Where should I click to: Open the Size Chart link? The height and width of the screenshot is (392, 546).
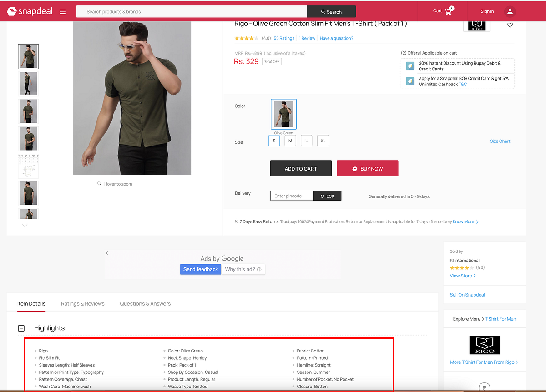(x=500, y=141)
